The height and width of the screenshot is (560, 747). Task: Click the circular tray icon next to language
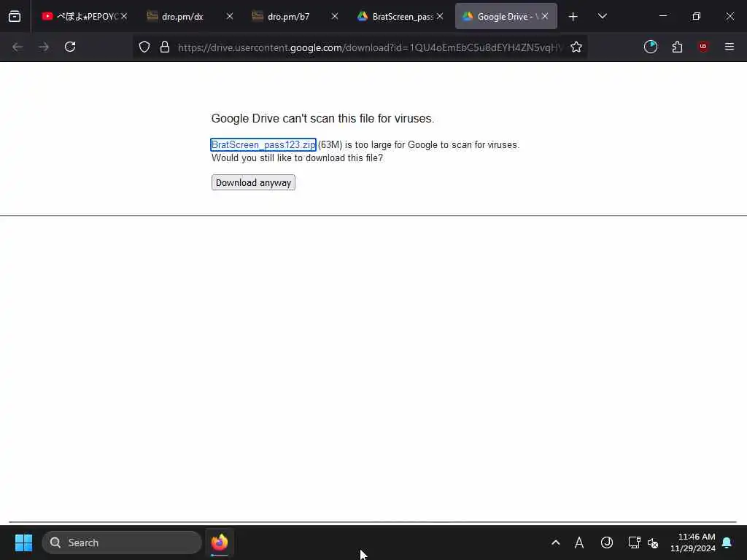tap(607, 542)
